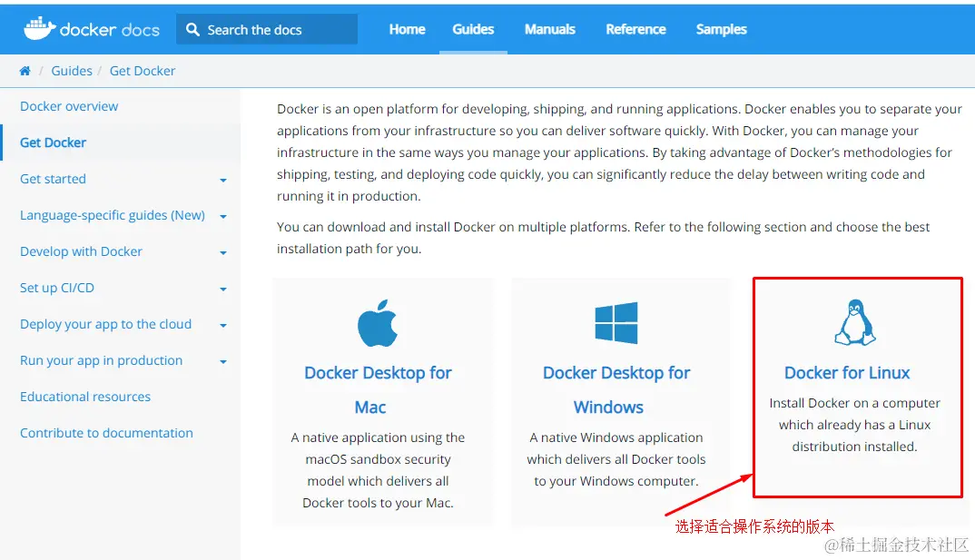Open Docker for Linux link

pos(847,373)
